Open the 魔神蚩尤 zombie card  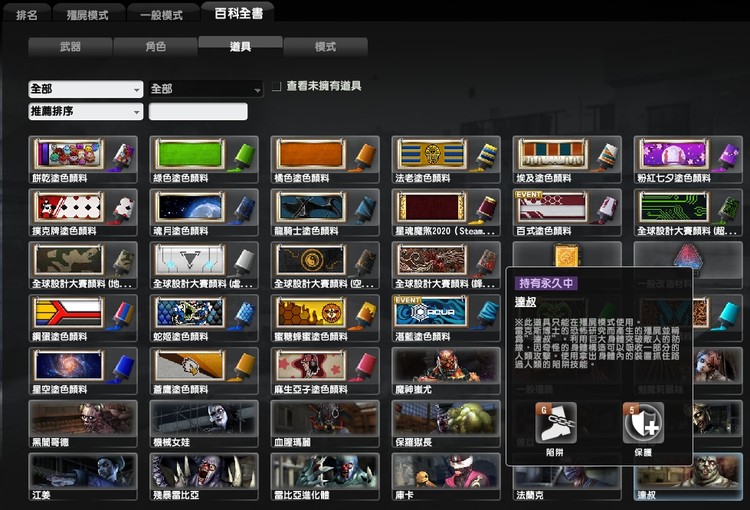[446, 371]
